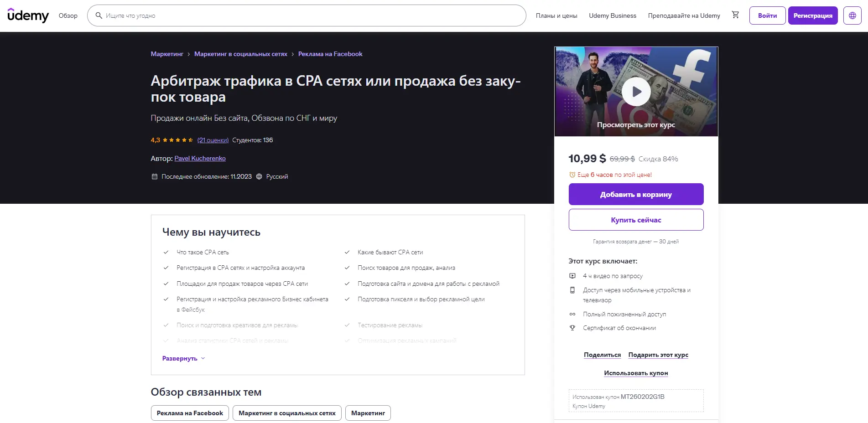Click the infinity icon near 'Полный пожизненный доступ'
Image resolution: width=868 pixels, height=423 pixels.
pyautogui.click(x=572, y=314)
